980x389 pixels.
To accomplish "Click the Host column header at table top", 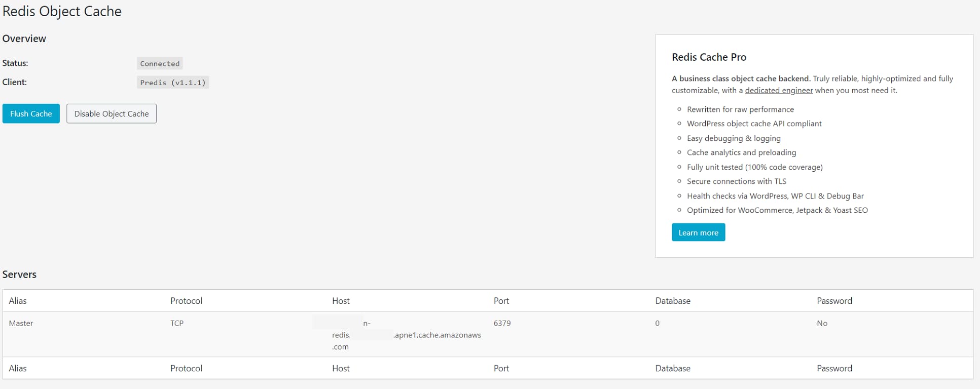I will point(341,301).
